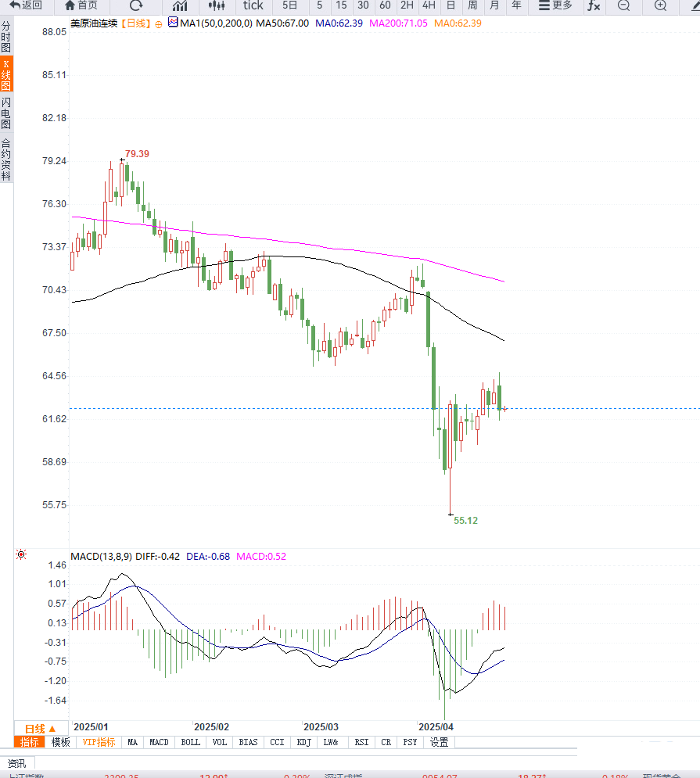Click the MA200:71.05 value
Image resolution: width=700 pixels, height=778 pixels.
398,23
